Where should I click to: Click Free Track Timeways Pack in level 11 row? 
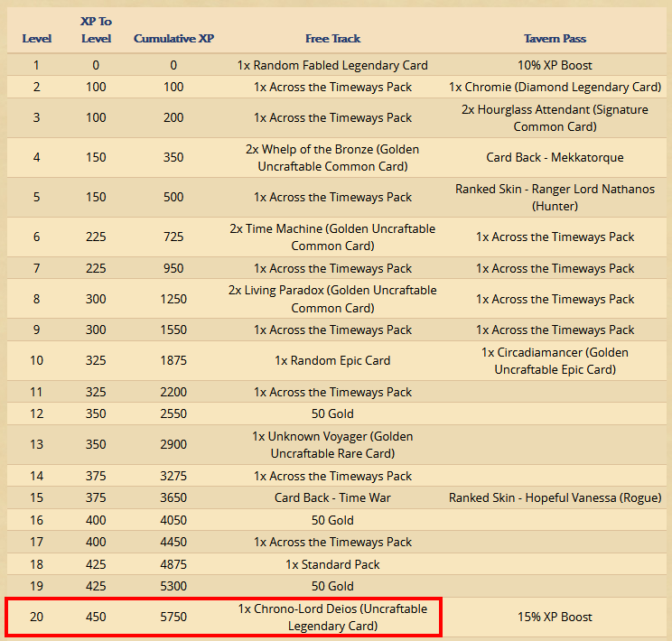tap(332, 392)
